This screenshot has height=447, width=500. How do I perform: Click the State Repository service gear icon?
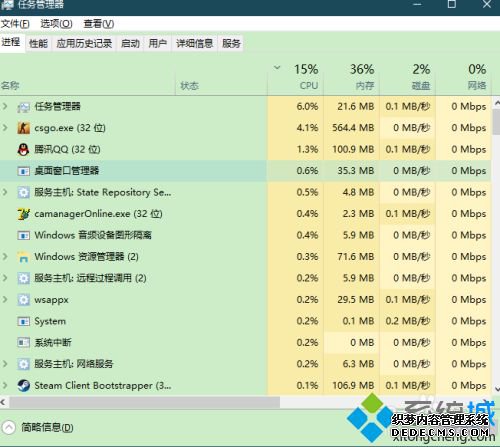[24, 192]
